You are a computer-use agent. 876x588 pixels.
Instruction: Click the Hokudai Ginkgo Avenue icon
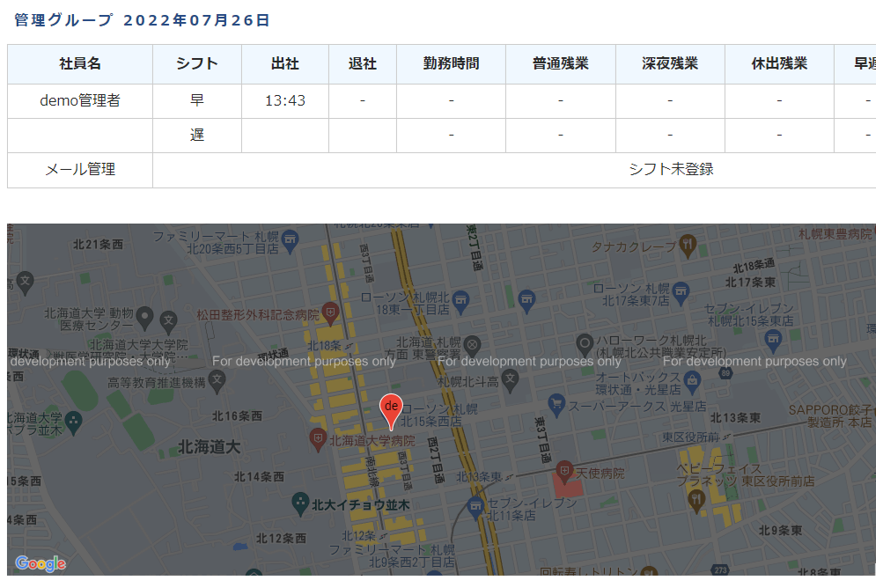pyautogui.click(x=300, y=503)
